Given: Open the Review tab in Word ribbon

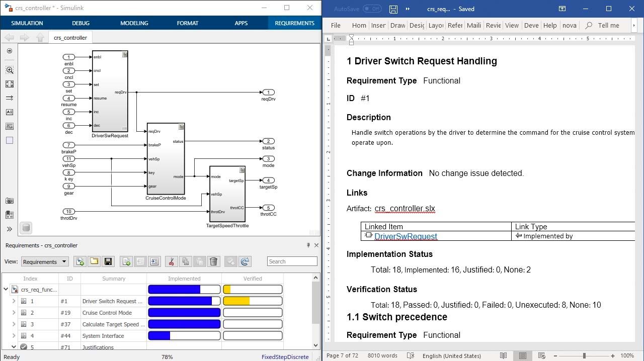Looking at the screenshot, I should (x=493, y=25).
